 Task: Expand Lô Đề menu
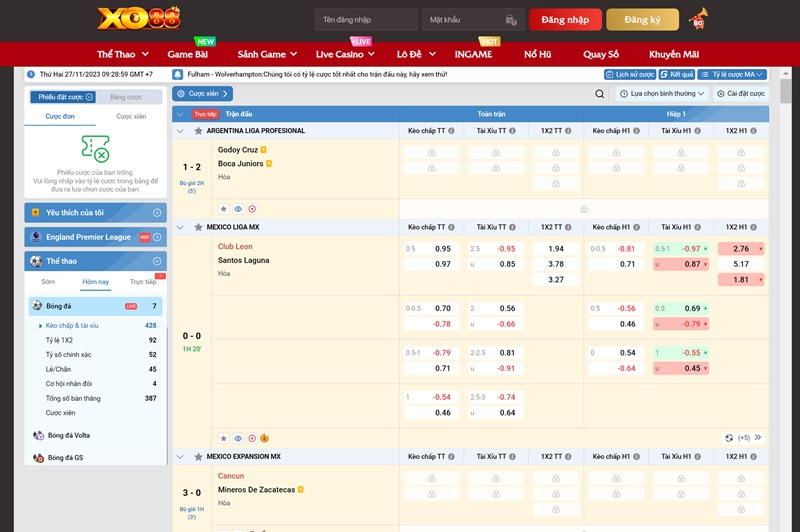(416, 54)
